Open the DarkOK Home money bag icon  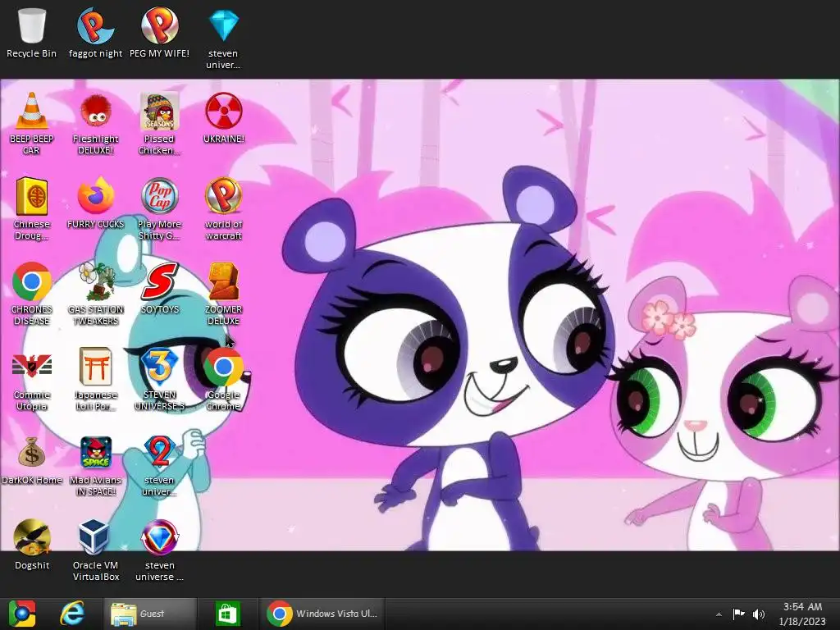[32, 459]
